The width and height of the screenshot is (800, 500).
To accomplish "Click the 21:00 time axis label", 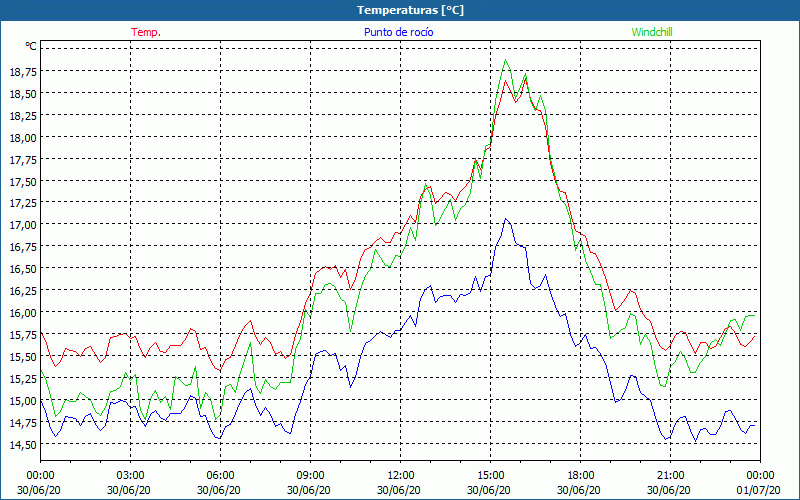I will click(x=670, y=475).
